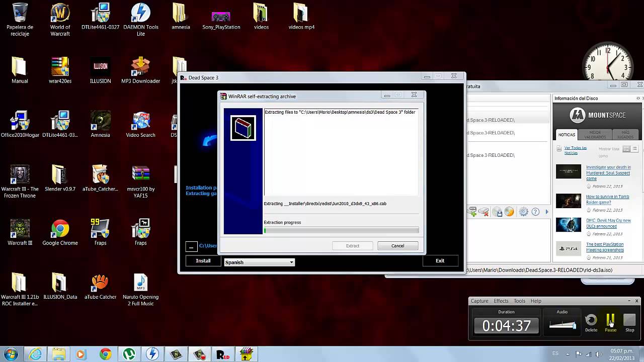Open DAEMON Tools help question mark icon

[x=536, y=212]
